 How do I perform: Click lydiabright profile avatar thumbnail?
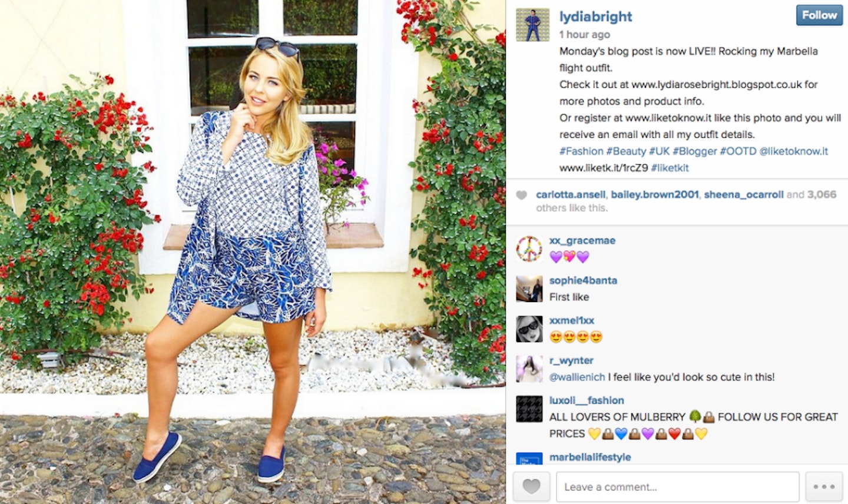pos(532,25)
